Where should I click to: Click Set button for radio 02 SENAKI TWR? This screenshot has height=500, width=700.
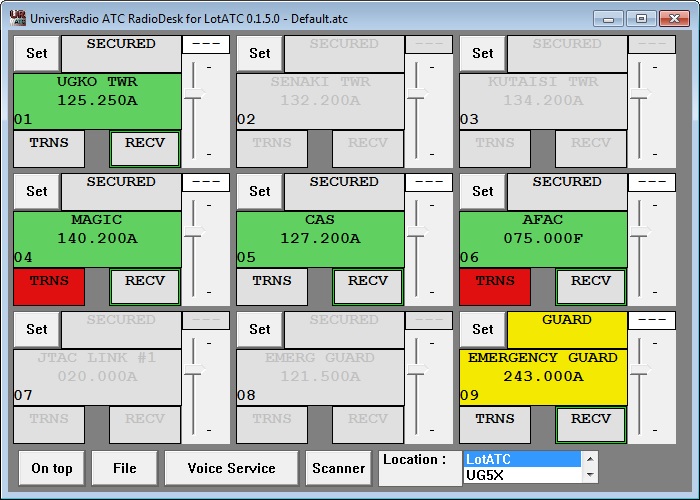260,54
